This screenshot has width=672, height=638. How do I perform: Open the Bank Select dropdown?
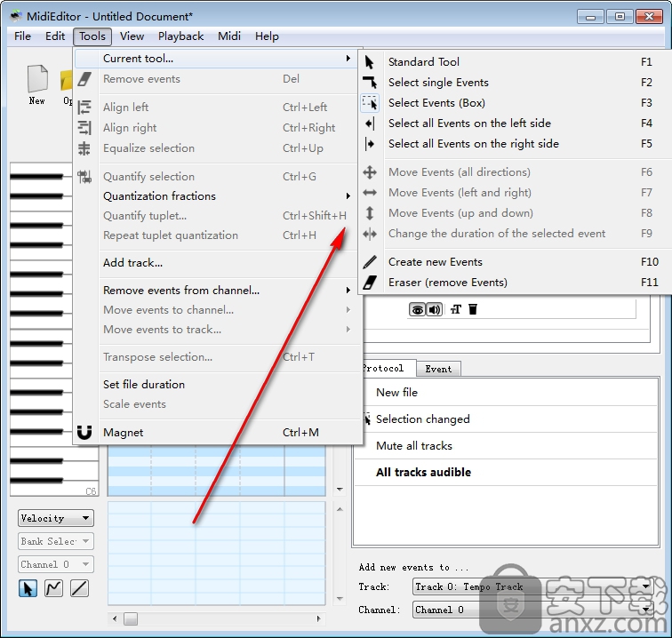pos(56,541)
